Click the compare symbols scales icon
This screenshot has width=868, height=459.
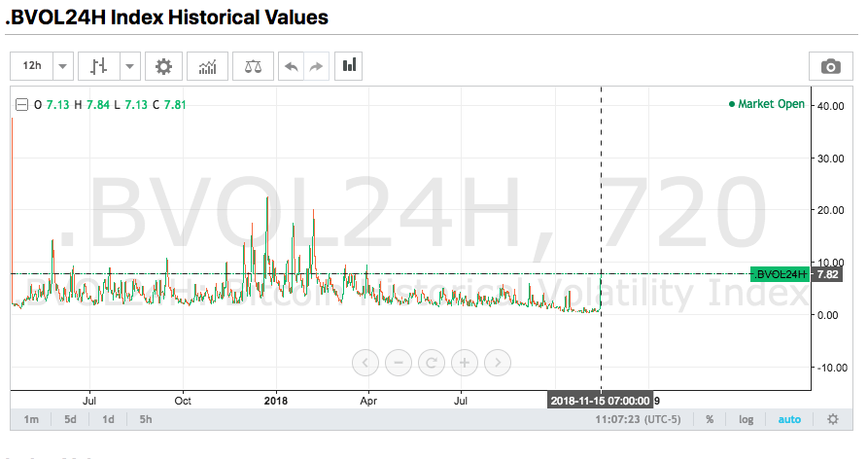click(253, 66)
